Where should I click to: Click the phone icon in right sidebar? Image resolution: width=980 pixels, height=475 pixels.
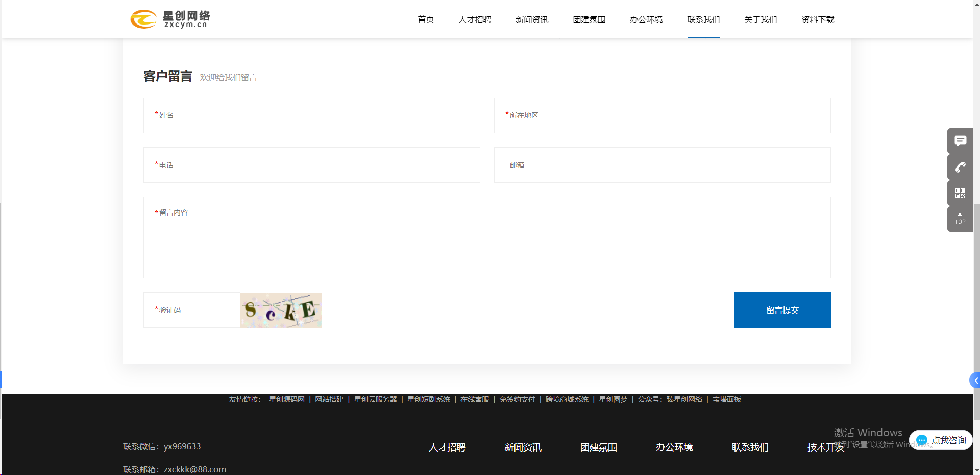[960, 167]
